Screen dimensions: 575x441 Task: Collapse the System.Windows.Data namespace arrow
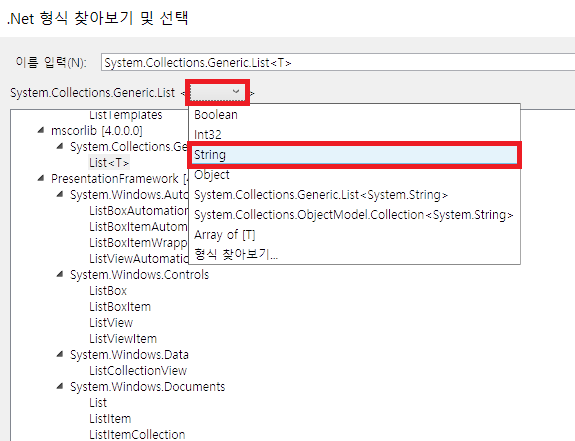60,354
